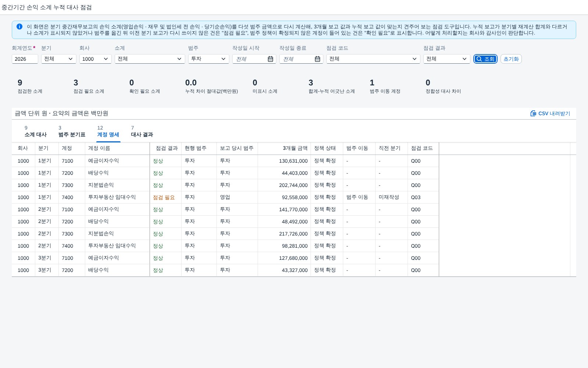Image resolution: width=588 pixels, height=368 pixels.
Task: Click the amount 130,631,000
Action: (293, 161)
